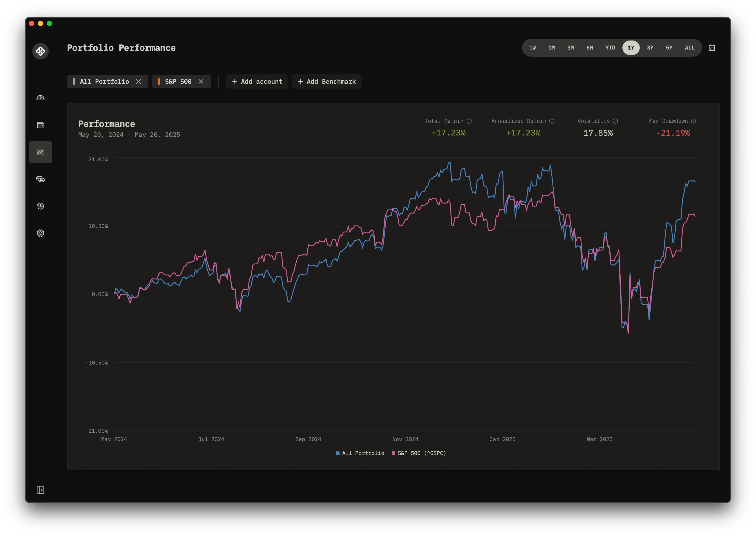This screenshot has width=756, height=536.
Task: Click the May 2024 x-axis label
Action: (x=114, y=439)
